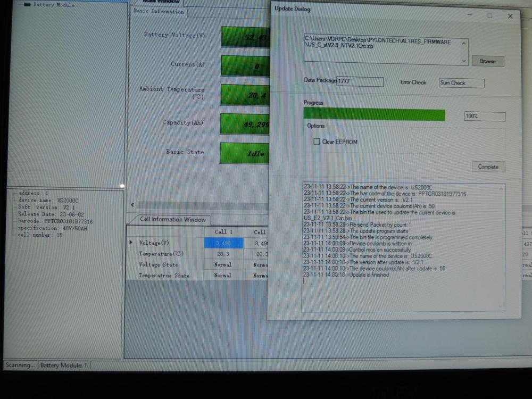Click the Battery Module tree node
Viewport: 532px width, 399px height.
[x=54, y=5]
